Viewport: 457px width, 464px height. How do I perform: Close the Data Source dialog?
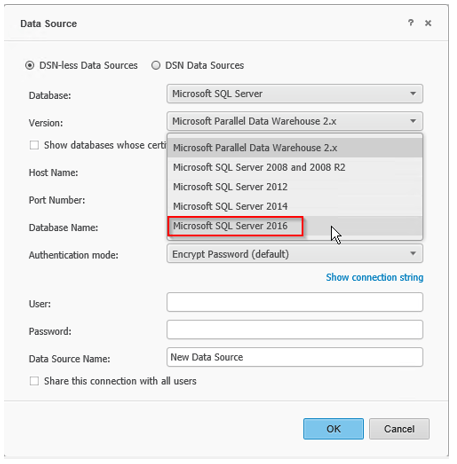pyautogui.click(x=428, y=23)
